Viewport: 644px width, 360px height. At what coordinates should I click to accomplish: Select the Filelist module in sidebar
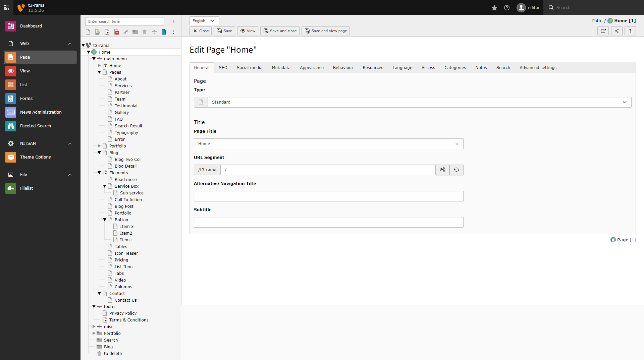[x=11, y=188]
